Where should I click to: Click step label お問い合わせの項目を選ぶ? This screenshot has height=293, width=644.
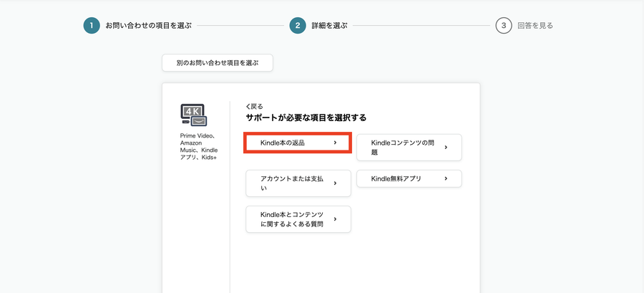[149, 26]
